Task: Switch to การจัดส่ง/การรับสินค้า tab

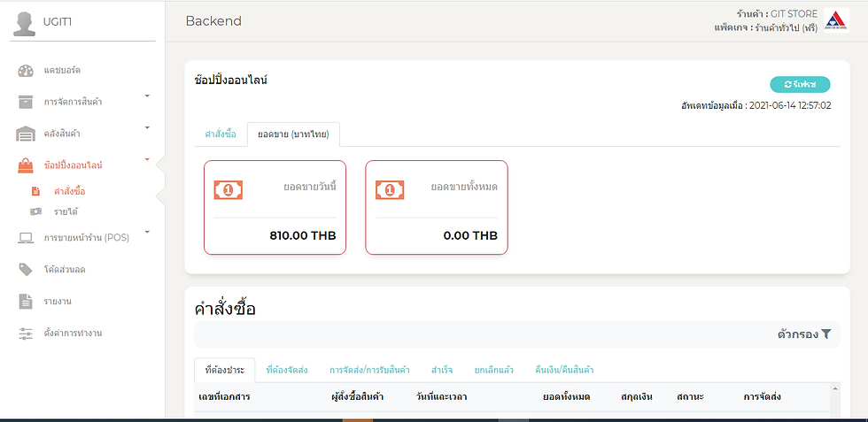Action: point(369,370)
